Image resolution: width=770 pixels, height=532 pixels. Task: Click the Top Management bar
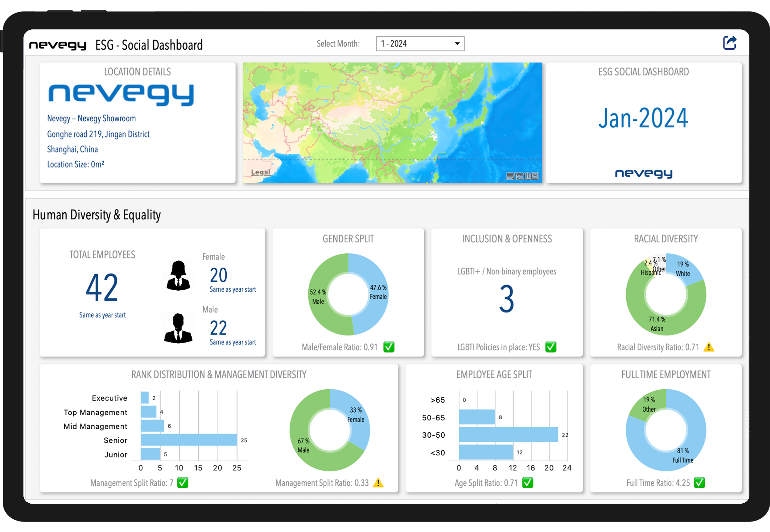[149, 412]
